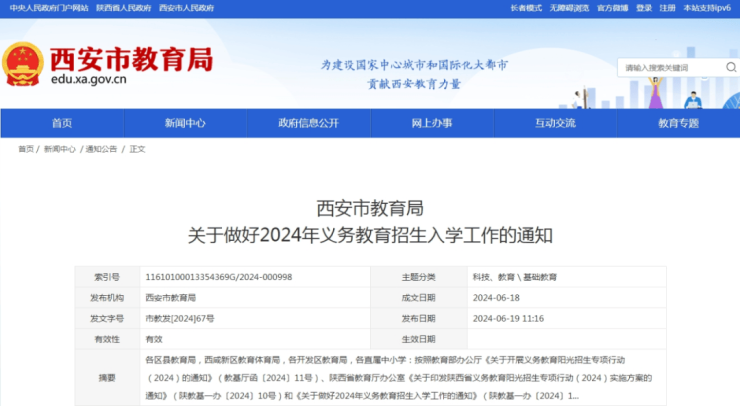This screenshot has height=406, width=740.
Task: Click the 登录 login link
Action: (644, 8)
